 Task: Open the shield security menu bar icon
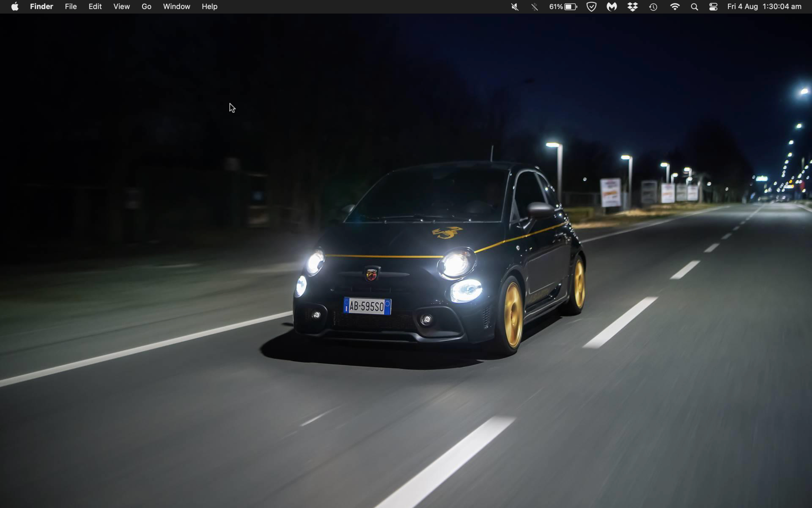point(592,7)
